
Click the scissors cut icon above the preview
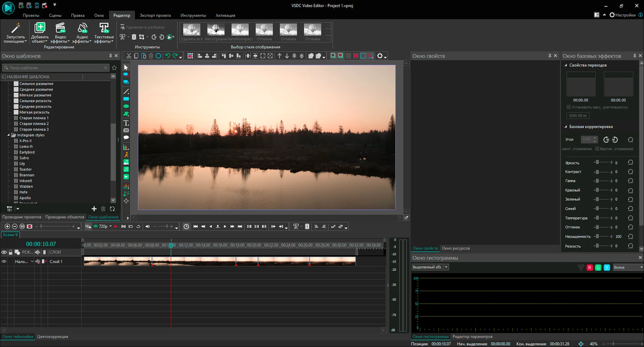pos(128,56)
